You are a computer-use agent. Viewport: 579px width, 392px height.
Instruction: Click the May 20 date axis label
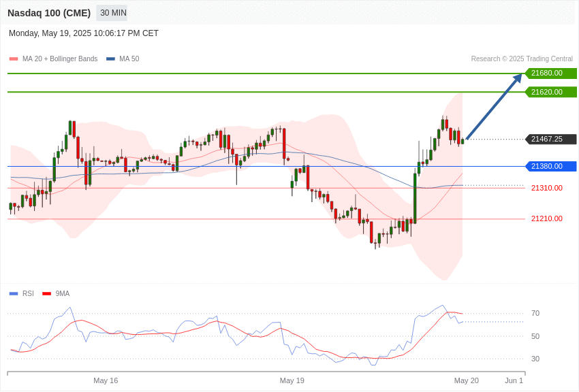(467, 380)
